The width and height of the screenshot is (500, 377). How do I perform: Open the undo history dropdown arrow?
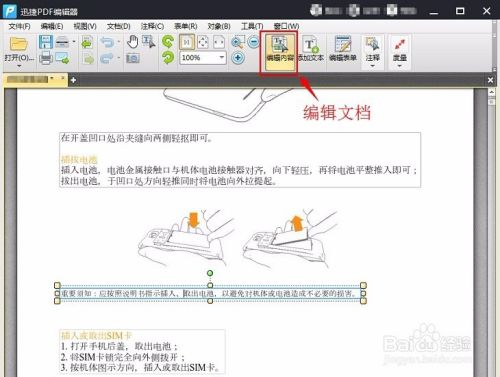(118, 42)
